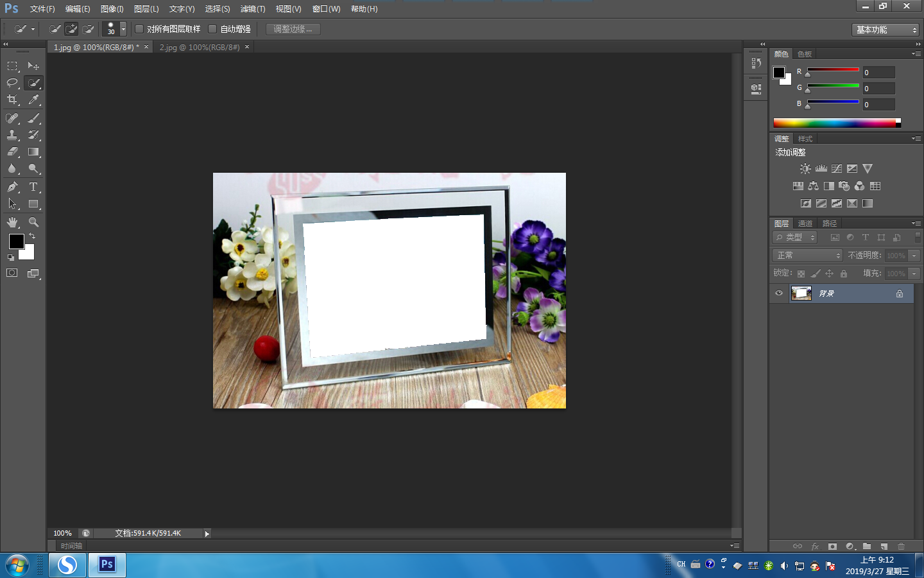This screenshot has height=578, width=924.
Task: Select the Rectangular Marquee tool
Action: (12, 66)
